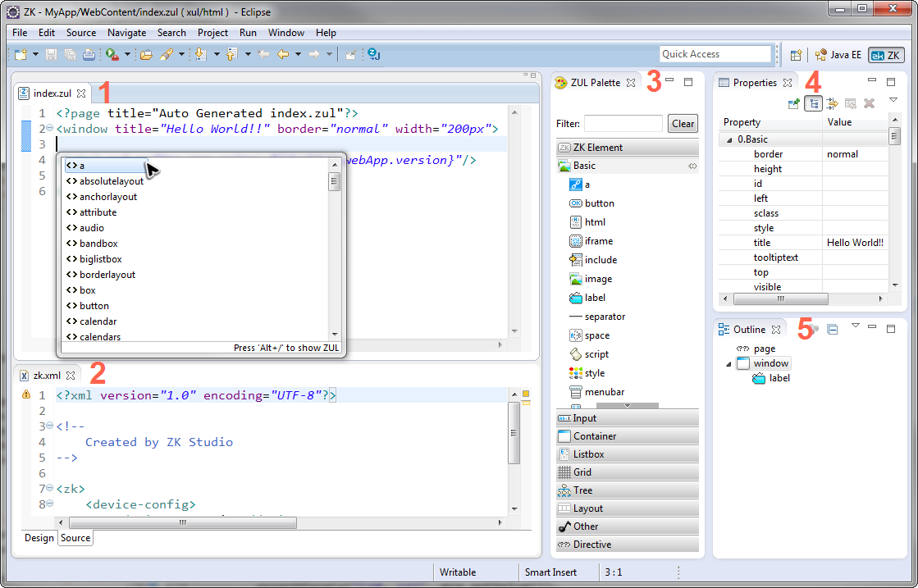Click the zk.xml horizontal scrollbar thumb

(183, 522)
